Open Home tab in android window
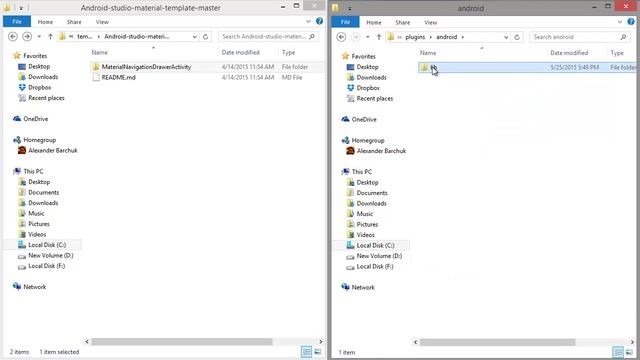 coord(374,22)
